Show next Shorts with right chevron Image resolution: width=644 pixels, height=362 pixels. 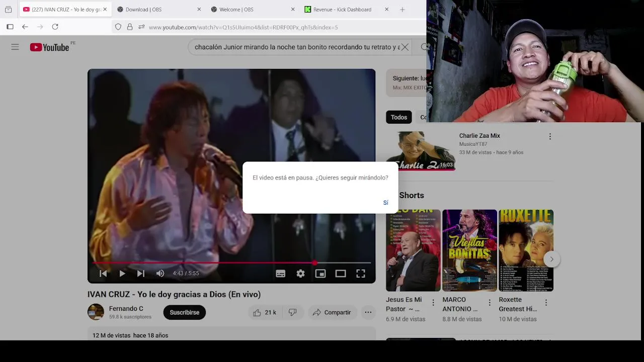tap(551, 259)
